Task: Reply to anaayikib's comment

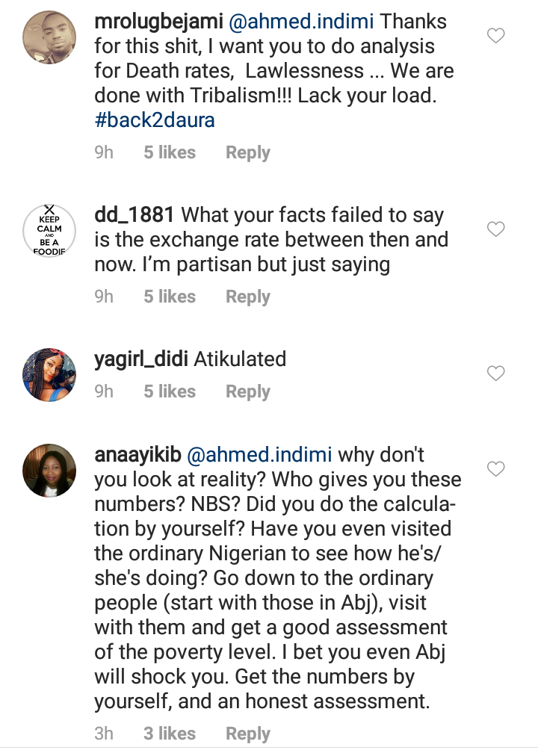Action: point(247,734)
